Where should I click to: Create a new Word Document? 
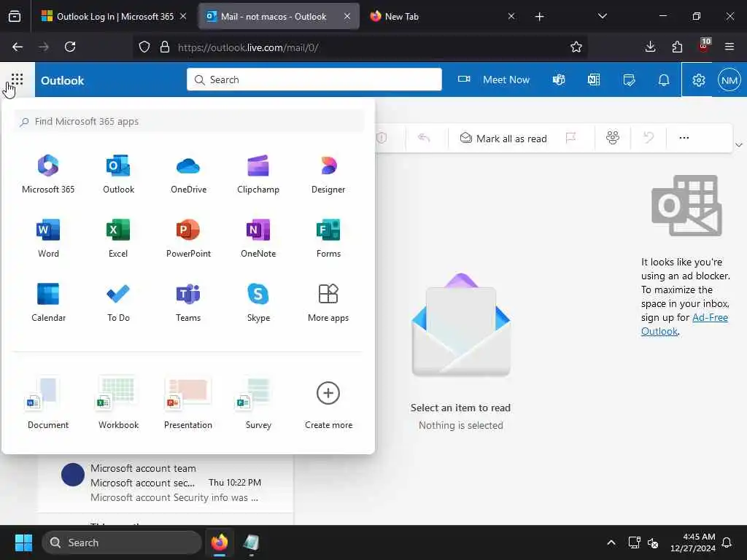tap(48, 402)
